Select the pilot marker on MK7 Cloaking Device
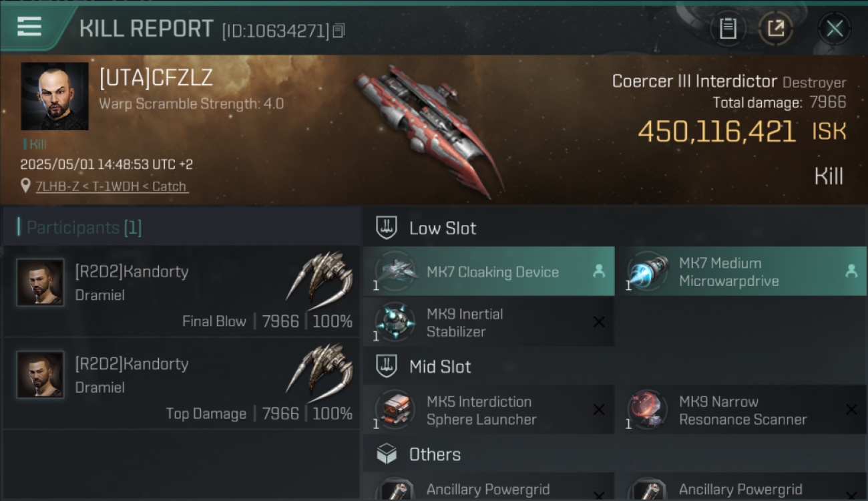868x501 pixels. tap(599, 271)
